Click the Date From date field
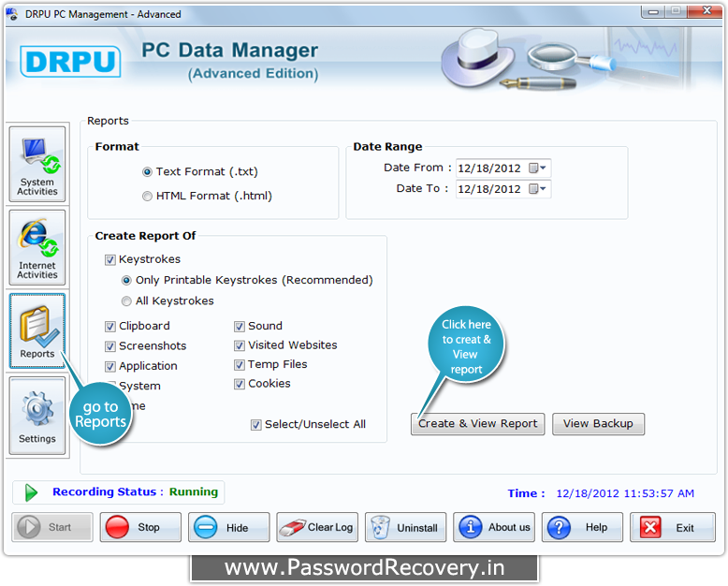Image resolution: width=728 pixels, height=586 pixels. tap(503, 168)
